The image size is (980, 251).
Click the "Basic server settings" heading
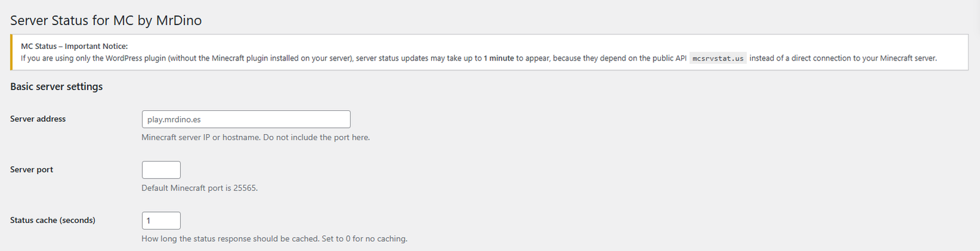(56, 87)
